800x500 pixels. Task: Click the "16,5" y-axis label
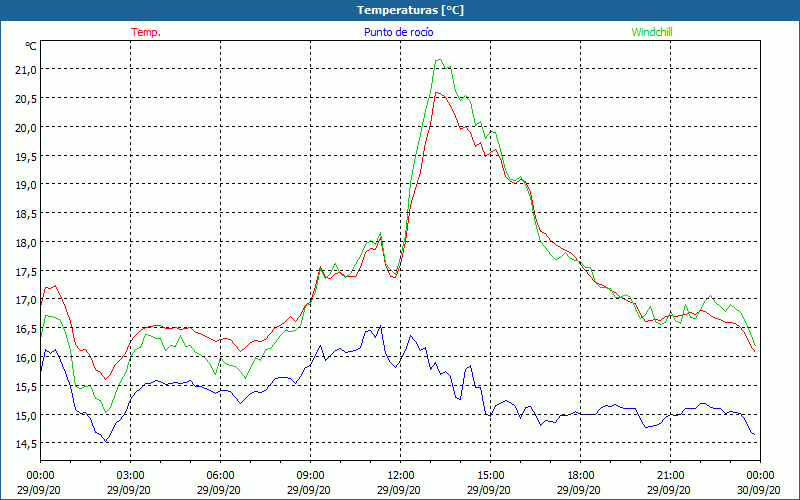(26, 329)
